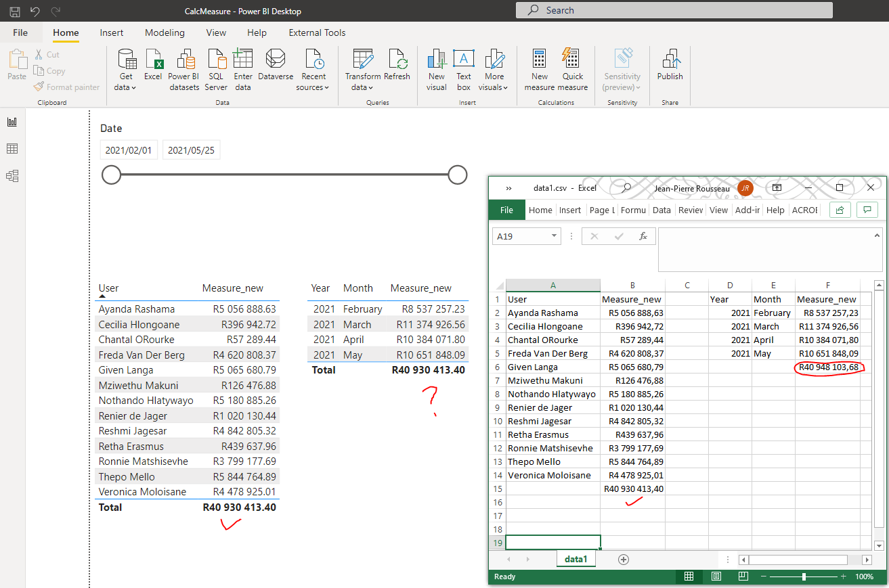The image size is (889, 588).
Task: Select the Given Langa row in the Power BI table
Action: click(187, 370)
